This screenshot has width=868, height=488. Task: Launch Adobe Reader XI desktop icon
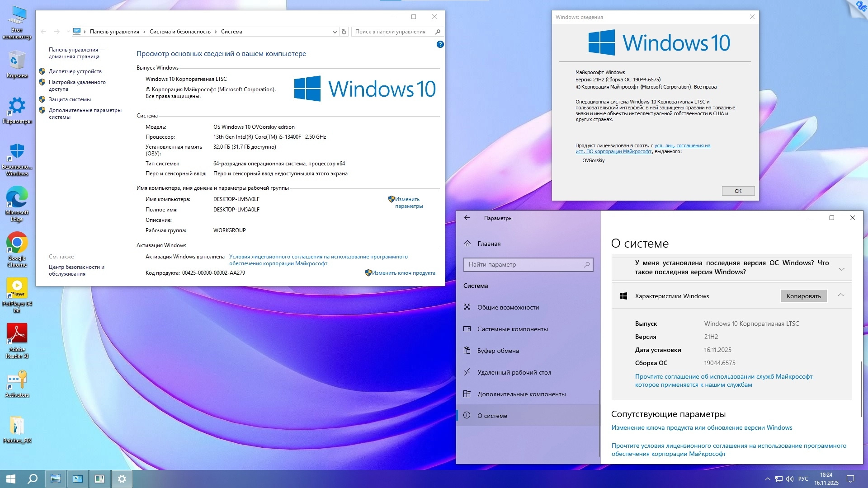pyautogui.click(x=17, y=334)
